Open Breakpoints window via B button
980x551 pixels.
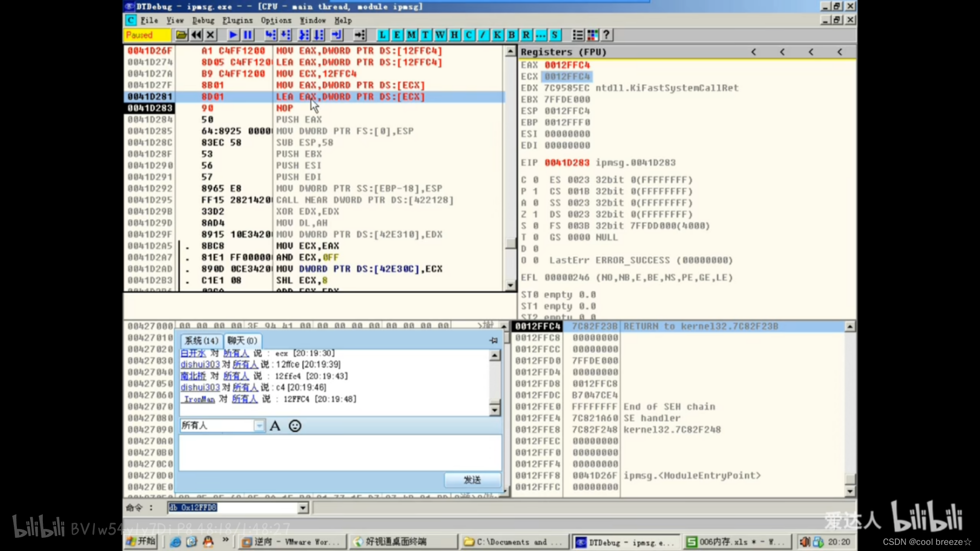point(511,35)
